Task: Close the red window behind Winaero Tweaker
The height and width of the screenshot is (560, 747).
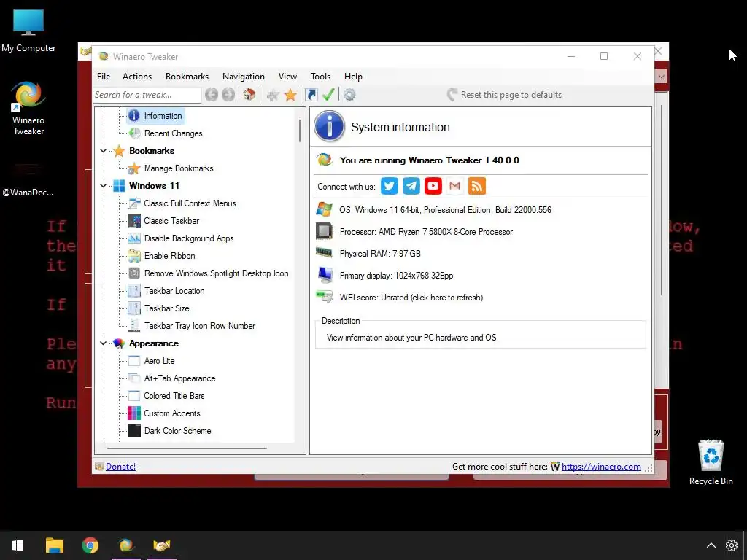Action: tap(659, 51)
